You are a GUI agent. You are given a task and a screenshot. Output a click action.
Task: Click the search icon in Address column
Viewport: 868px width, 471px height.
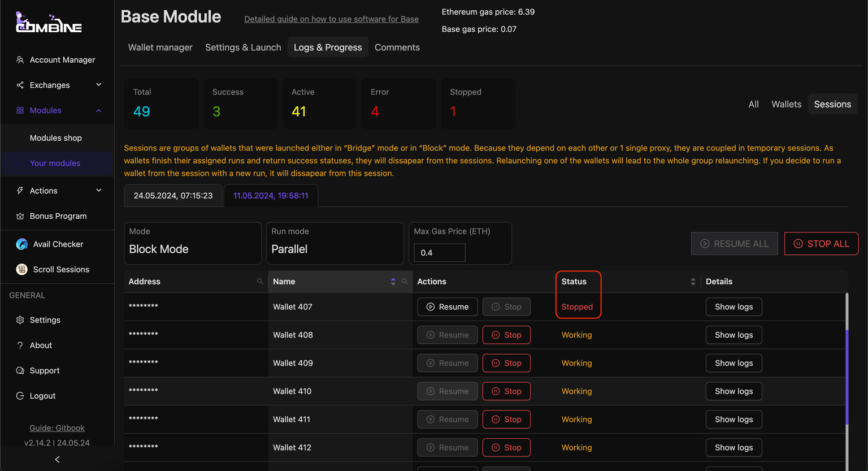260,282
